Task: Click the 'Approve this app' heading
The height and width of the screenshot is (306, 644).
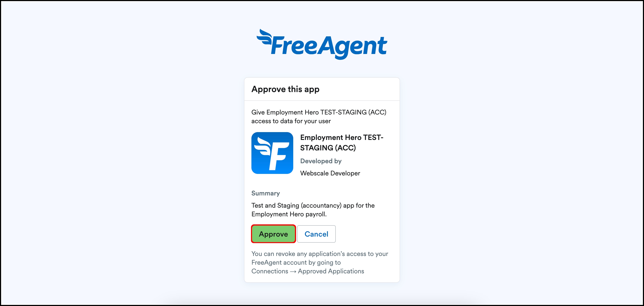Action: 285,89
